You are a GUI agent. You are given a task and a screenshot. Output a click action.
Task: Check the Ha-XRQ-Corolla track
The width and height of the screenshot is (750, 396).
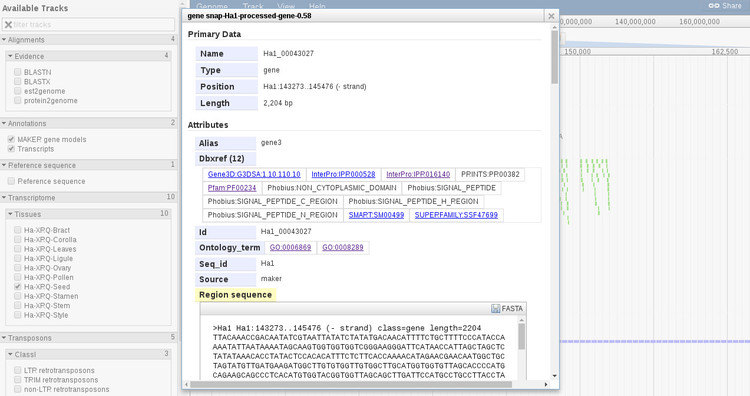pyautogui.click(x=18, y=240)
